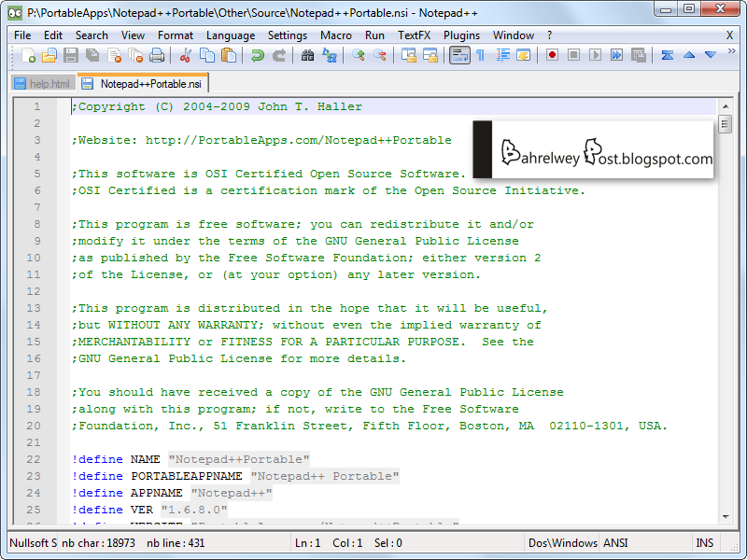The image size is (747, 560).
Task: Open the Language menu
Action: [x=231, y=35]
